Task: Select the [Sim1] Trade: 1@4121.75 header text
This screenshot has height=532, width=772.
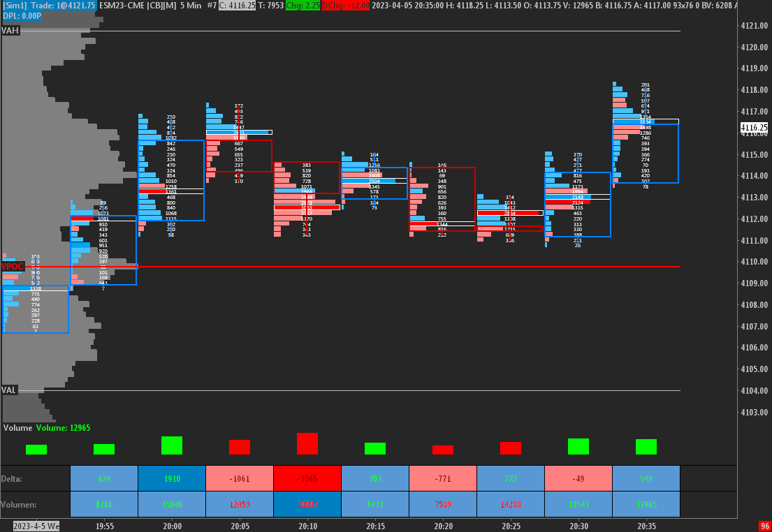Action: tap(49, 6)
